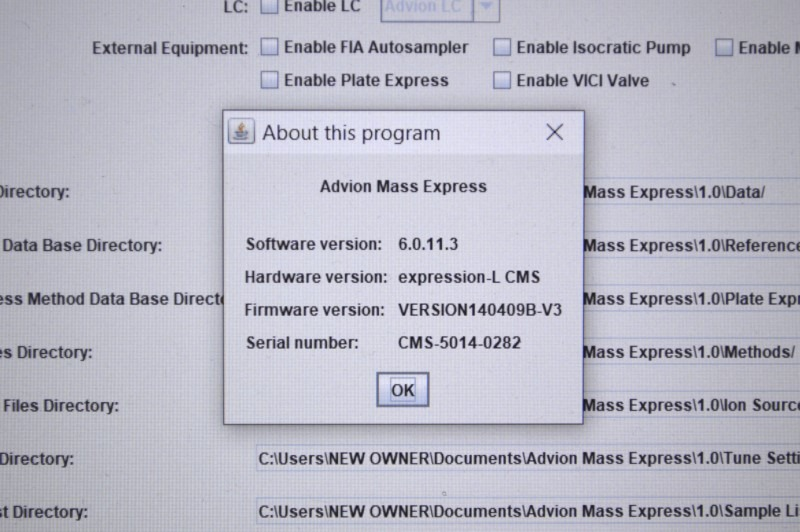Check Enable Plate Express
Screen dimensions: 800x532
point(269,80)
